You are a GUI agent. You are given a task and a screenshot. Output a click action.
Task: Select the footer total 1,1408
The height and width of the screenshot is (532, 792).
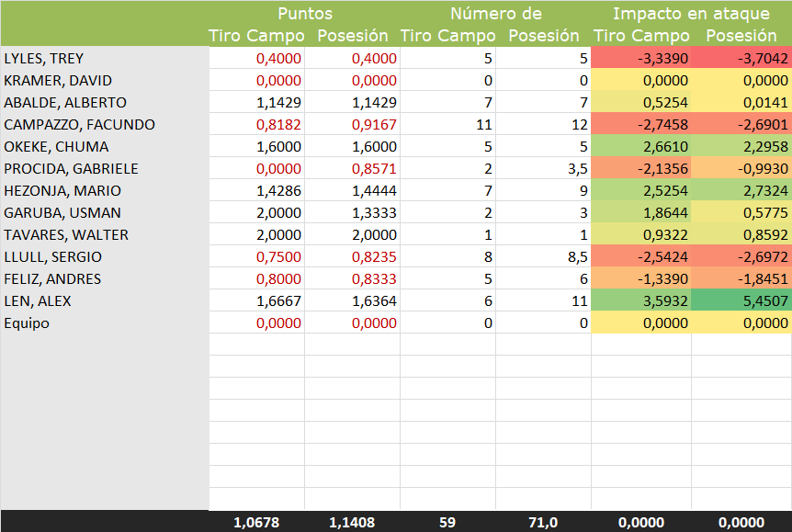pos(352,522)
